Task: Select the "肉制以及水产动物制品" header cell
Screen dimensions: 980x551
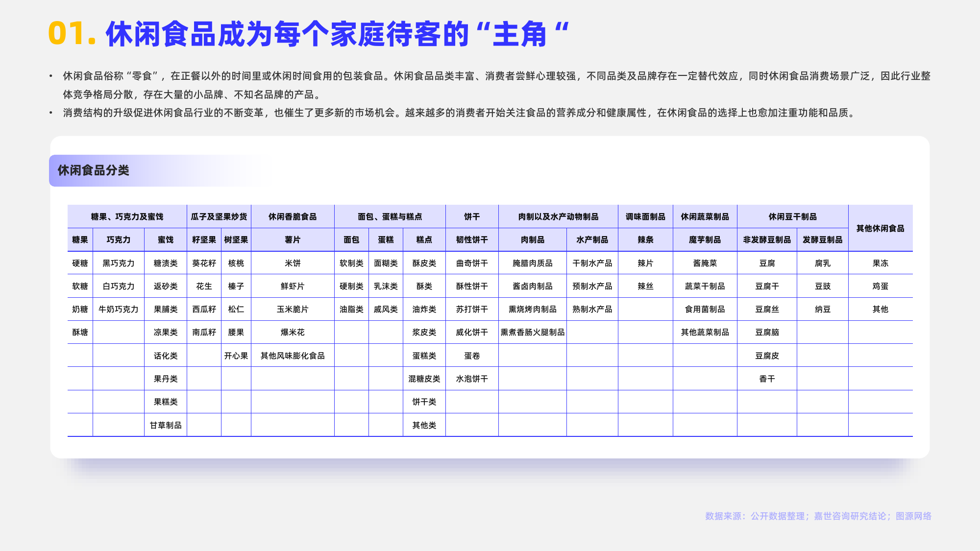Action: (x=558, y=216)
